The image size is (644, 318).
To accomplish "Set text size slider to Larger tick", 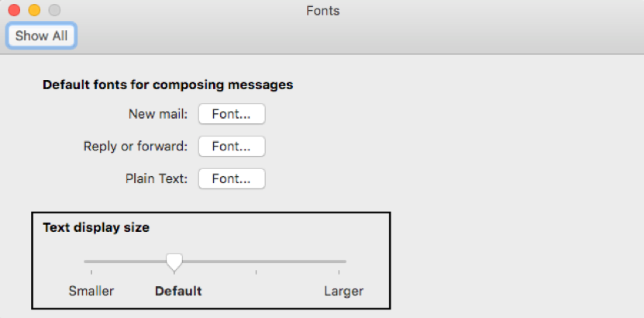I will click(x=339, y=261).
